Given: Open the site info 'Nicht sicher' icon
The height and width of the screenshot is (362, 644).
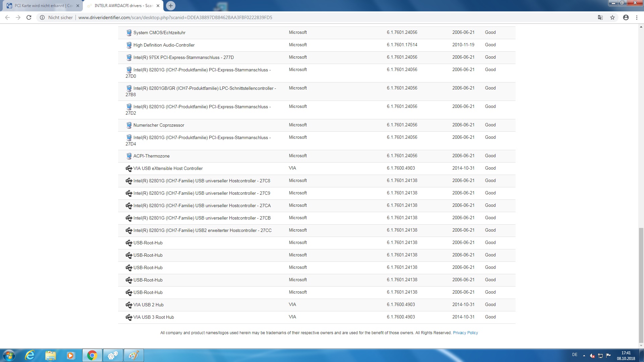Looking at the screenshot, I should (42, 17).
